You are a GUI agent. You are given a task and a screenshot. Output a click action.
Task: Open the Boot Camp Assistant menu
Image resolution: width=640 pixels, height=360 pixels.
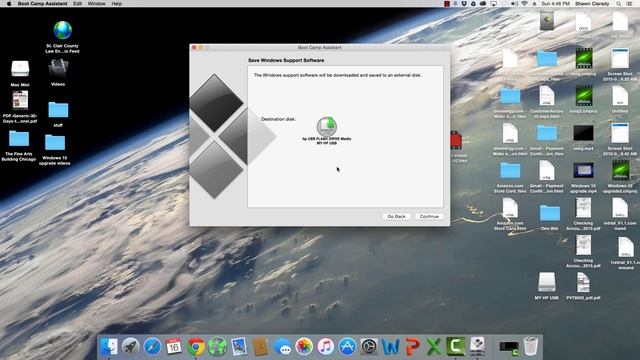point(42,4)
